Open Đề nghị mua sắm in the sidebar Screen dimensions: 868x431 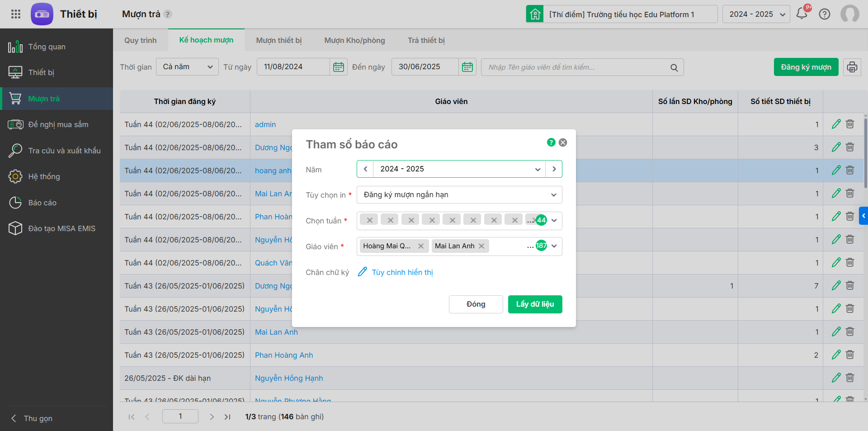57,124
